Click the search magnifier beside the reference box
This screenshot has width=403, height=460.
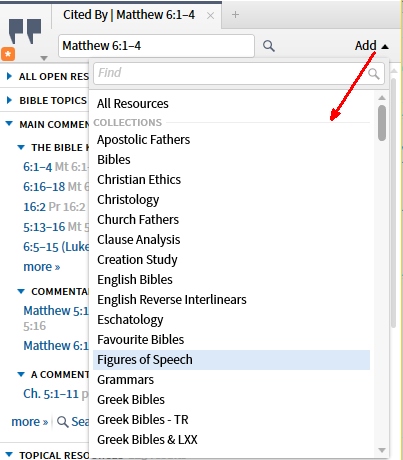pos(269,46)
